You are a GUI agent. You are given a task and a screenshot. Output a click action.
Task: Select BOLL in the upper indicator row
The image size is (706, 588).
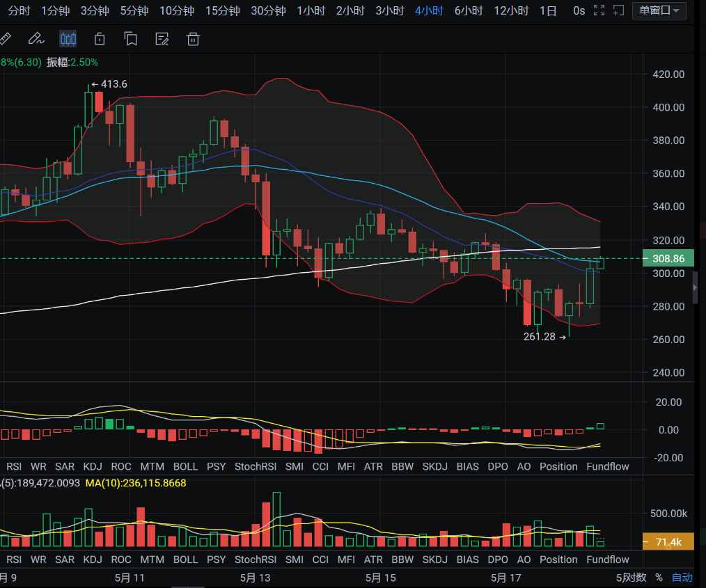click(185, 466)
